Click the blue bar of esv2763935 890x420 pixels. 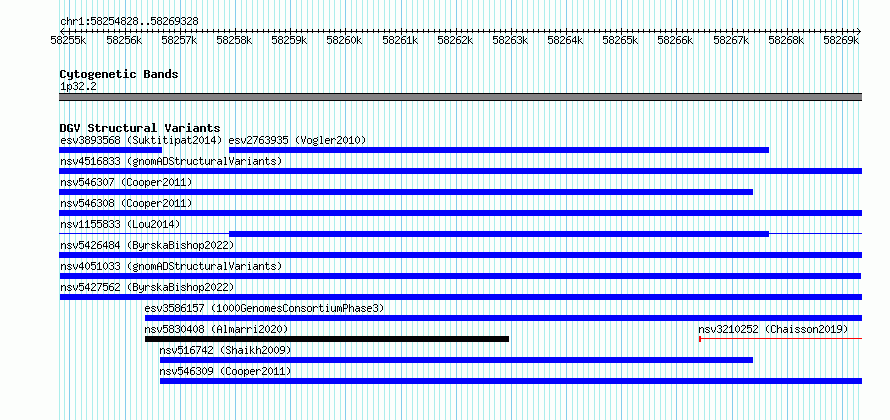tap(499, 150)
